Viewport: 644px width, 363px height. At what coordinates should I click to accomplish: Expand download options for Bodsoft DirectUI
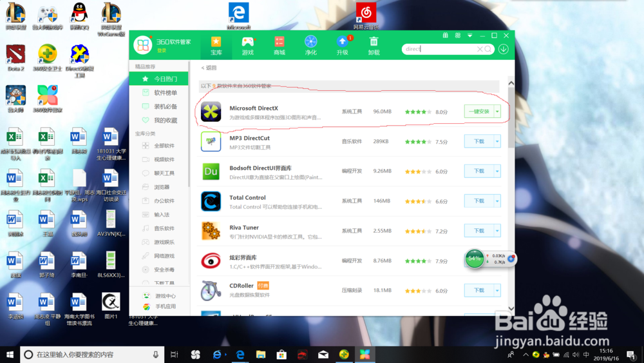[x=497, y=171]
